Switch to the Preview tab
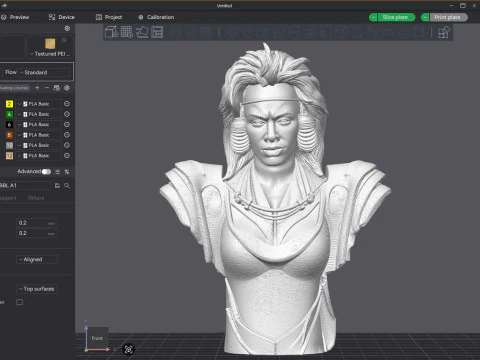This screenshot has width=480, height=360. [15, 17]
